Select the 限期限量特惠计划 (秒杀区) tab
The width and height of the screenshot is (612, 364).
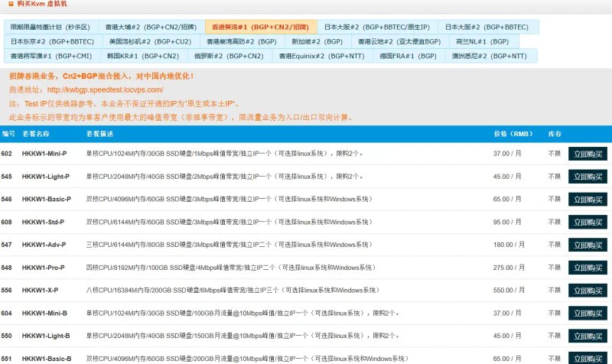pyautogui.click(x=50, y=28)
